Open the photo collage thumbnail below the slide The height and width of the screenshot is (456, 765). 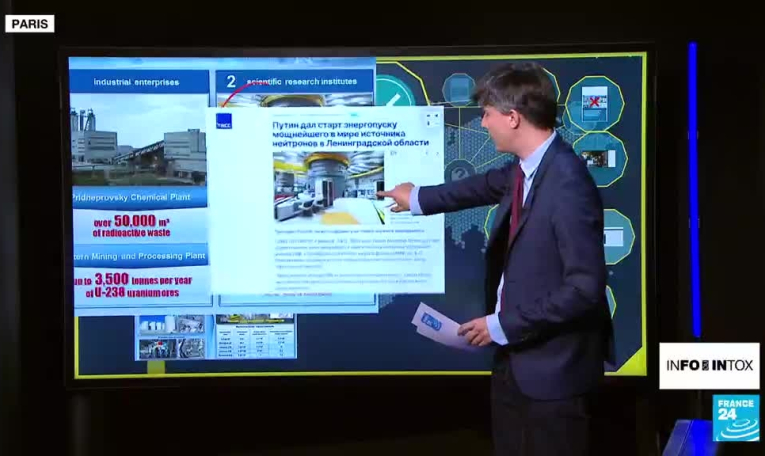pos(172,337)
